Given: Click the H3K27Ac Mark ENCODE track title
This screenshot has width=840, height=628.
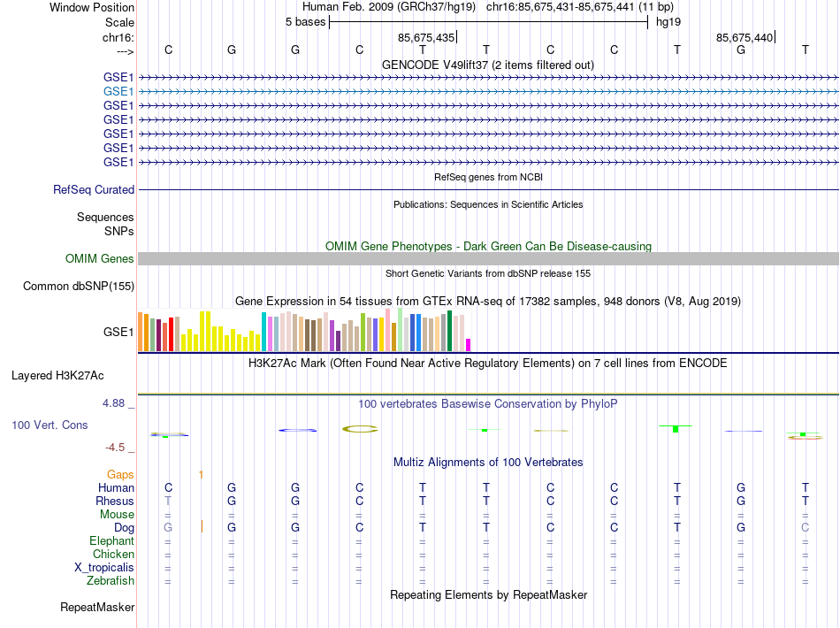Looking at the screenshot, I should tap(488, 364).
